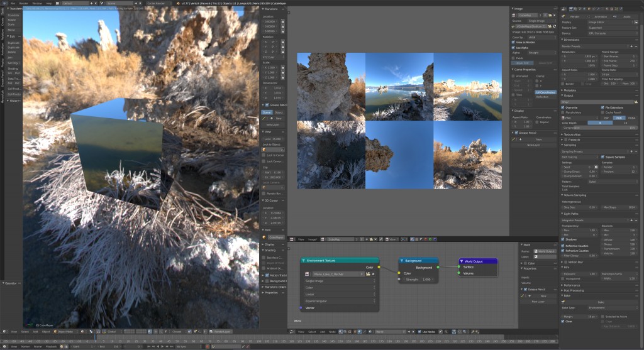Lock Location X in Transform panel
The height and width of the screenshot is (350, 644).
[283, 22]
